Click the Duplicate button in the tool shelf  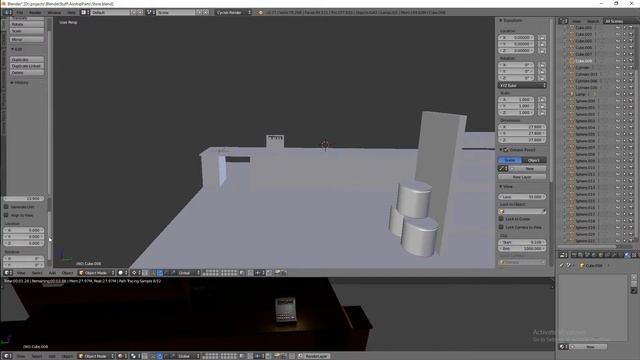[27, 60]
